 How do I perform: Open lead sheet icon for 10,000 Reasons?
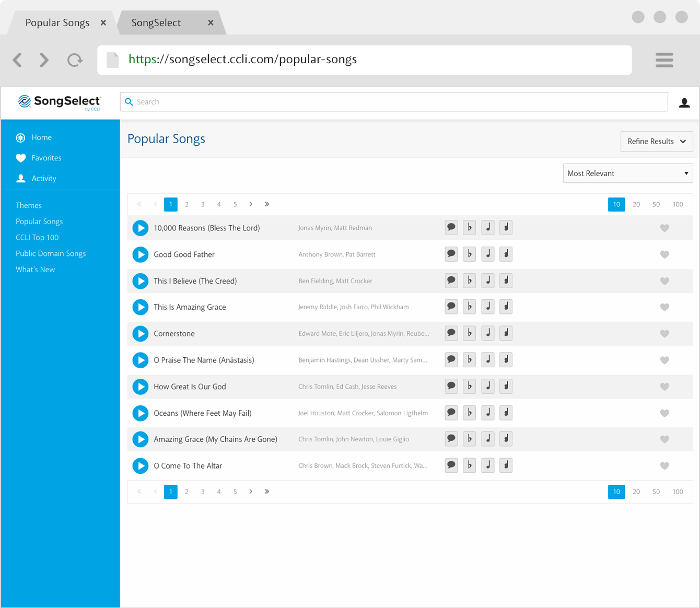coord(488,228)
